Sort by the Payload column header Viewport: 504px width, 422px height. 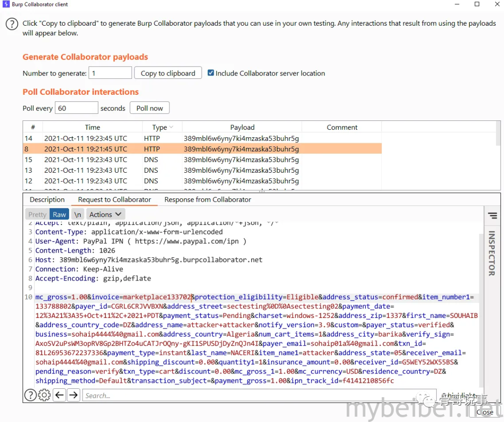click(242, 127)
